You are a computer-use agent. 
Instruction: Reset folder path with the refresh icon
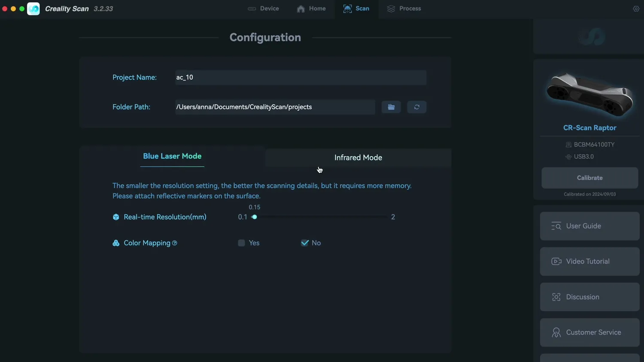(416, 107)
